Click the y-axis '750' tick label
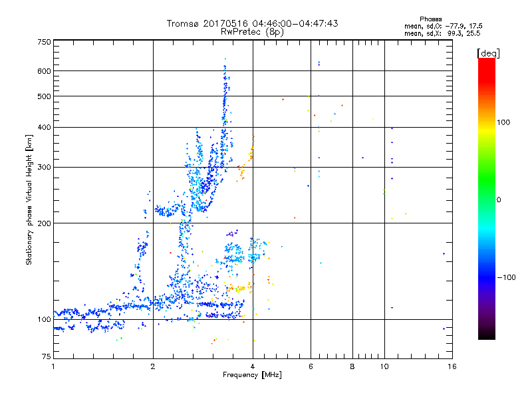This screenshot has height=399, width=532. [44, 42]
